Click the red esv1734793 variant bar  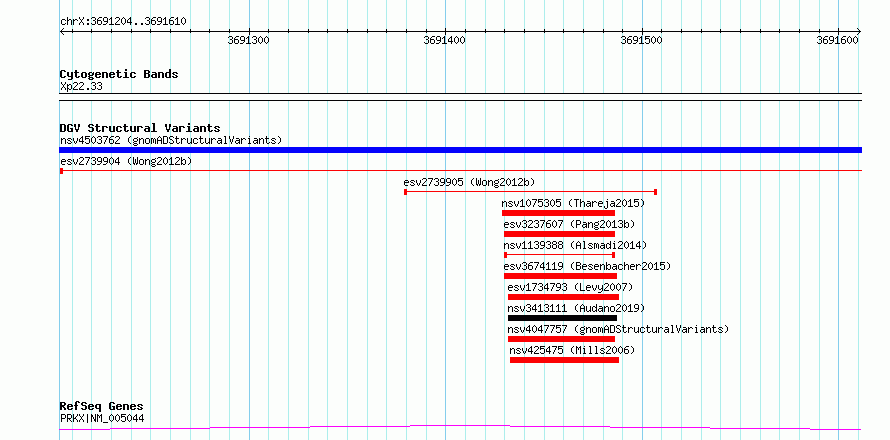click(563, 297)
